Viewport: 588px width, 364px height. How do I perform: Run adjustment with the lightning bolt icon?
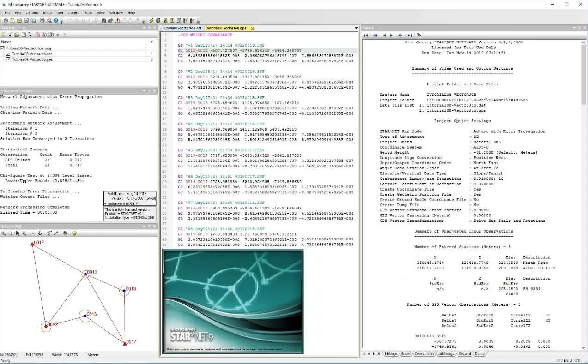(151, 21)
